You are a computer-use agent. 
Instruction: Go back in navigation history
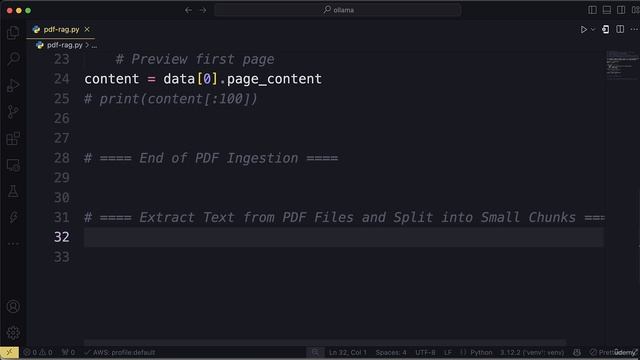(x=188, y=10)
